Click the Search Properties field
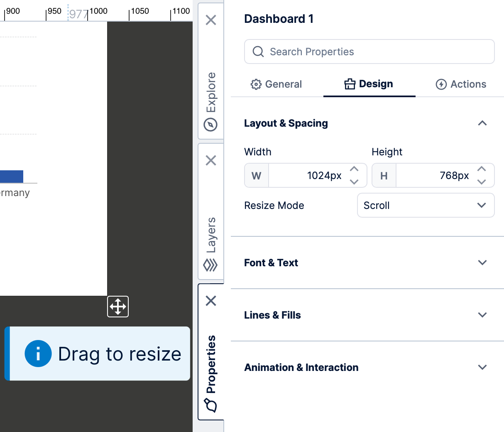 coord(369,52)
